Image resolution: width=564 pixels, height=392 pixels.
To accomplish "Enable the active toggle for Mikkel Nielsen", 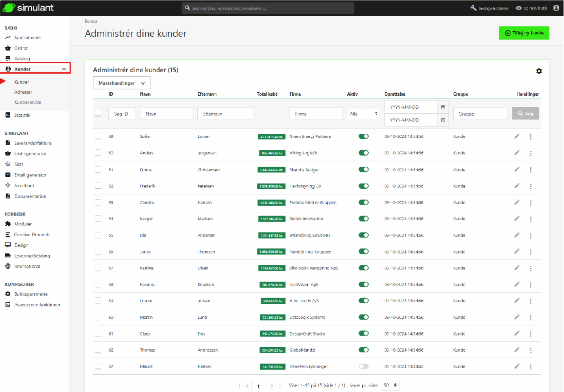I will [x=363, y=366].
